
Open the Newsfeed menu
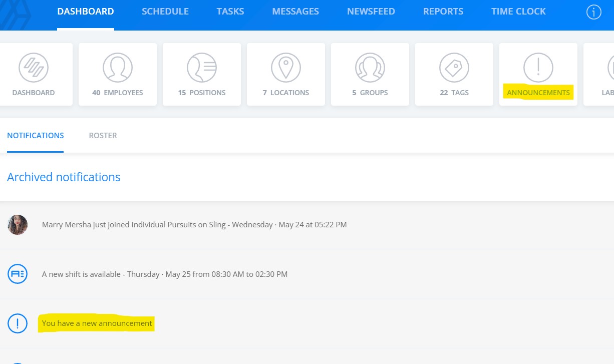[x=371, y=12]
